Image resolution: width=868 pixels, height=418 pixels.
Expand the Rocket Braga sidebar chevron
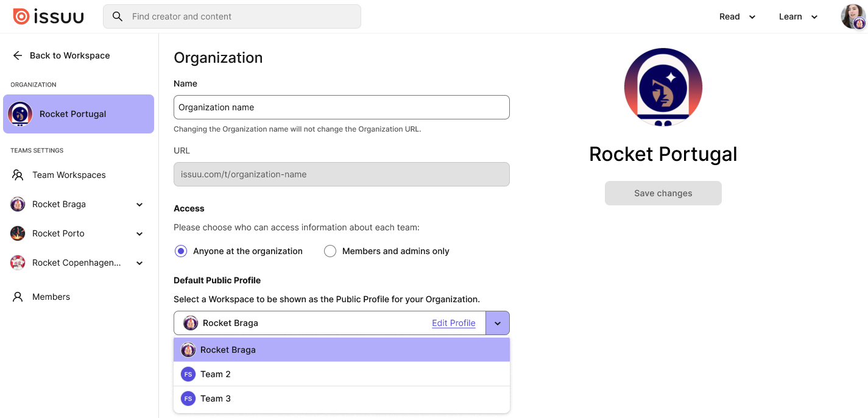tap(139, 205)
